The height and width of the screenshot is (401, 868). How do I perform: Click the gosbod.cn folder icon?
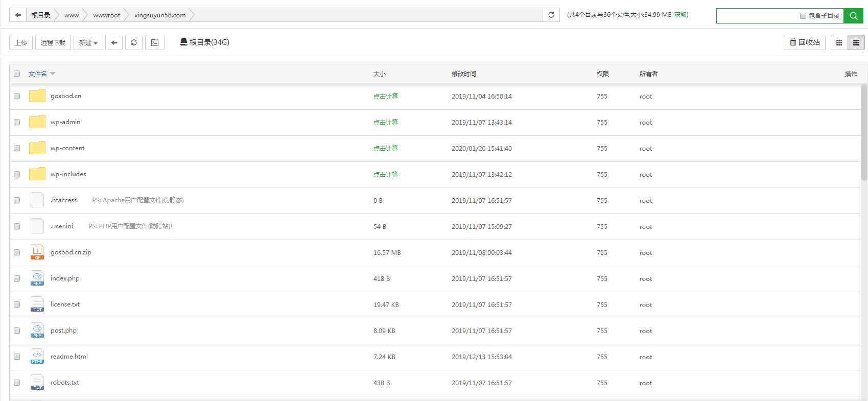click(37, 96)
